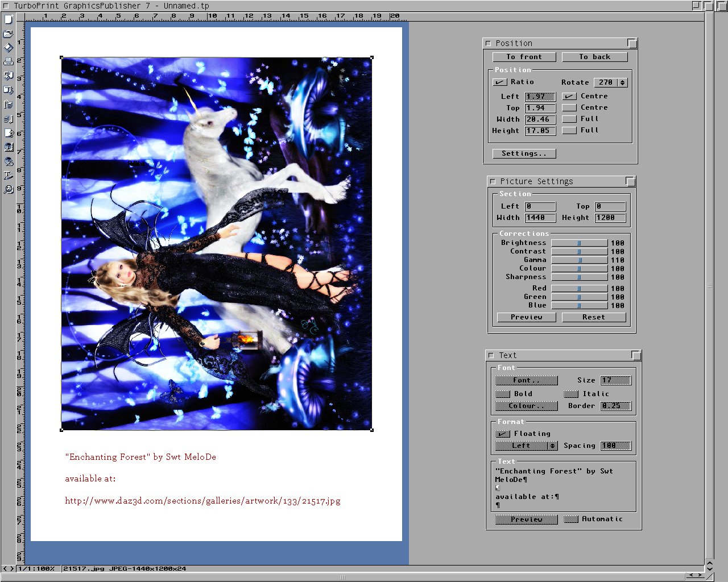Click the horizontal scrollbar at window bottom
This screenshot has width=728, height=582.
coord(342,576)
